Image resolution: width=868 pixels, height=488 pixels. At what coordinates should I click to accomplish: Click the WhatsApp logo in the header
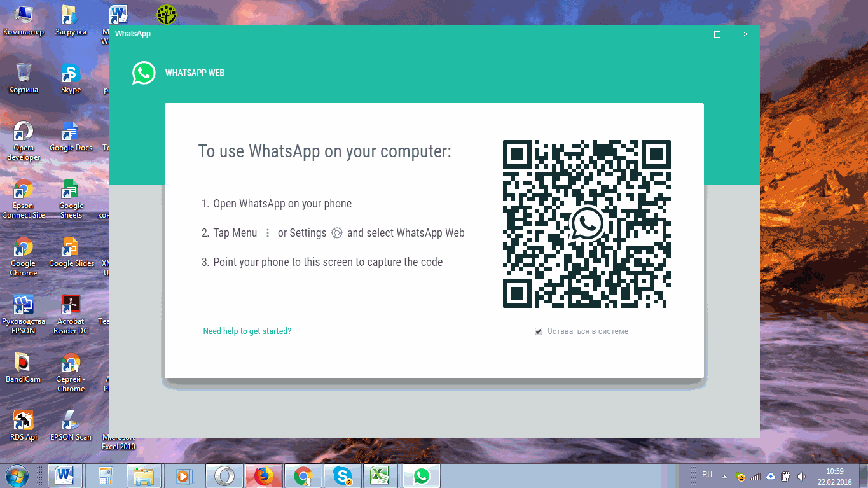click(x=144, y=73)
